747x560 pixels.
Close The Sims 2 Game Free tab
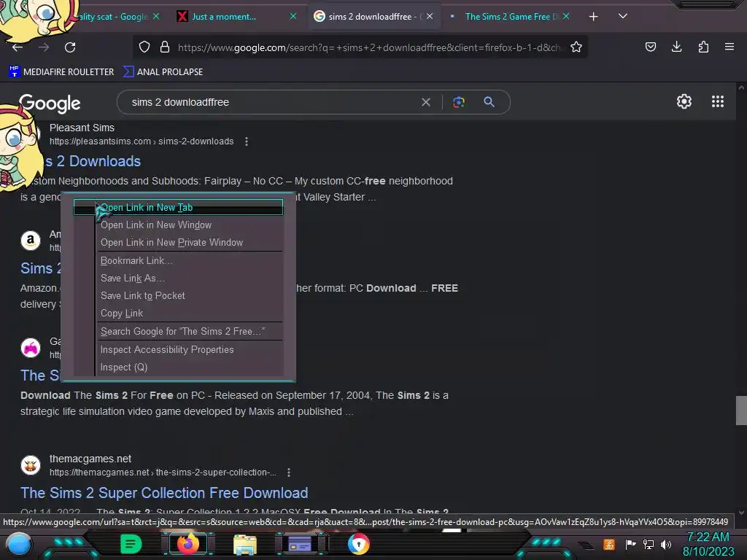click(x=566, y=17)
